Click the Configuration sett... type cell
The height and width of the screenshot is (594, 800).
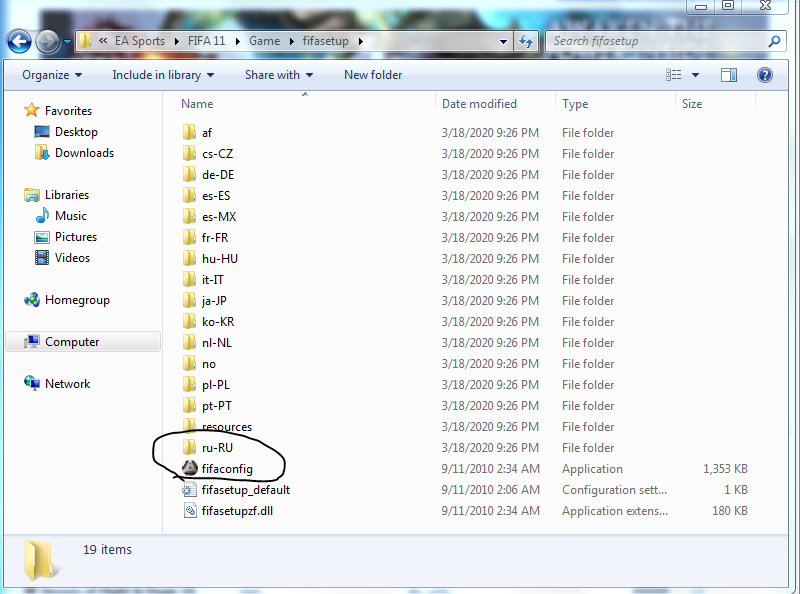(x=614, y=490)
